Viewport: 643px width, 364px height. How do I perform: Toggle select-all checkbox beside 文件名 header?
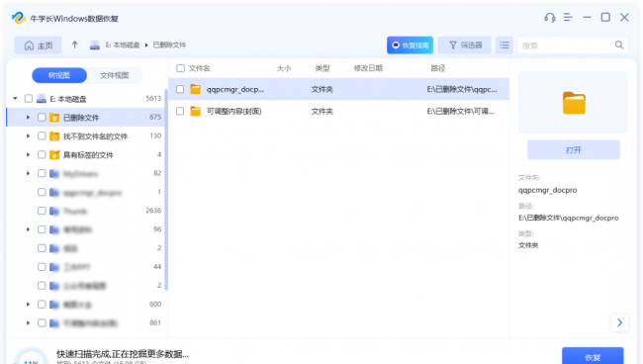[x=180, y=68]
